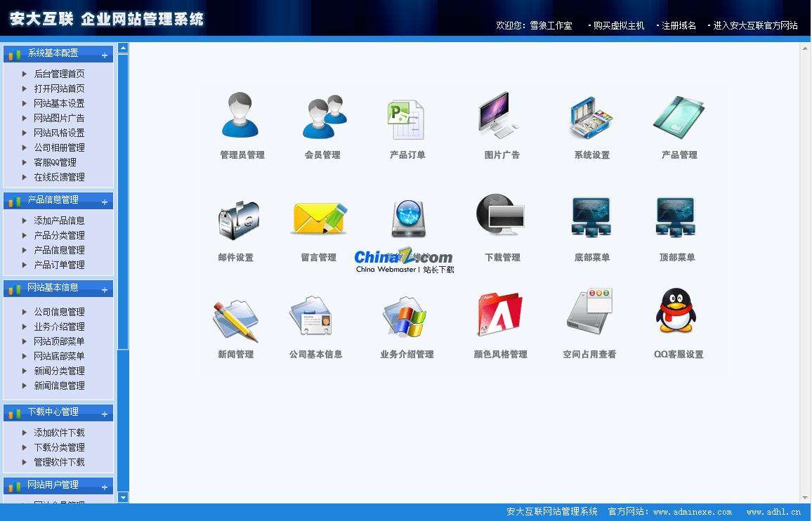Go to 后台管理首页
The width and height of the screenshot is (812, 521).
[x=59, y=74]
